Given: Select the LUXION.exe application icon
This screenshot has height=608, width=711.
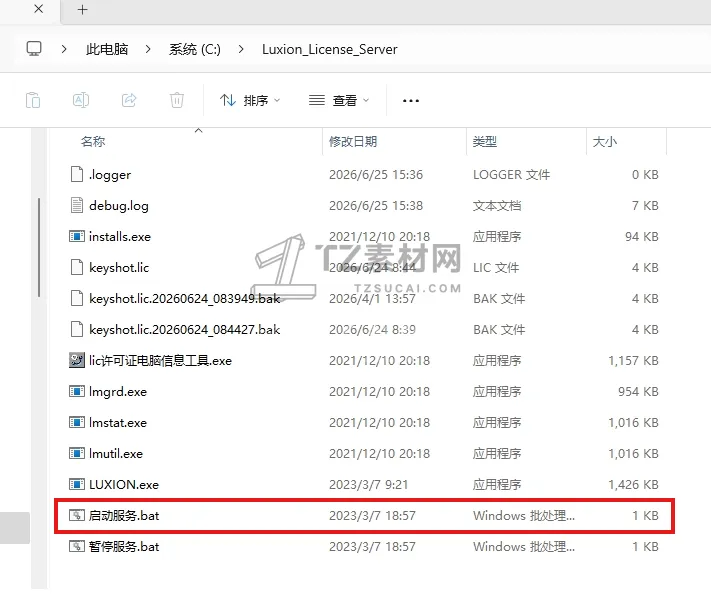Looking at the screenshot, I should [77, 484].
